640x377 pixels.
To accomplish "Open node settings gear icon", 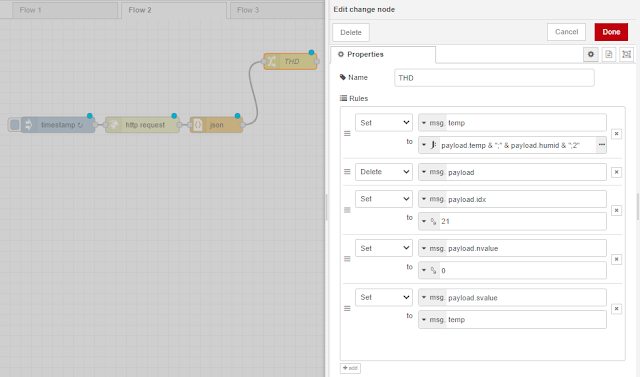I will [x=591, y=54].
